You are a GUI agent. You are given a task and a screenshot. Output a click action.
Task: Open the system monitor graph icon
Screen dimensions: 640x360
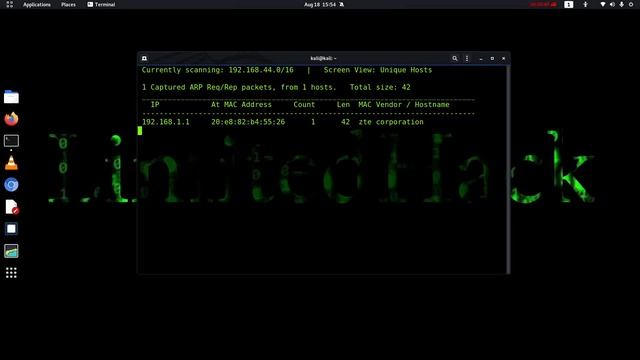tap(11, 251)
